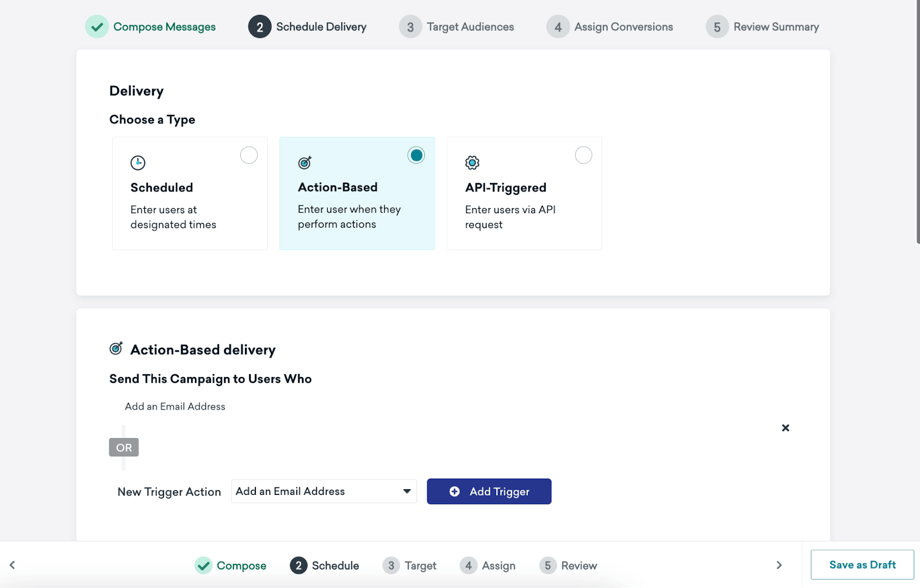Viewport: 920px width, 588px height.
Task: Go to Review Summary step
Action: (762, 26)
